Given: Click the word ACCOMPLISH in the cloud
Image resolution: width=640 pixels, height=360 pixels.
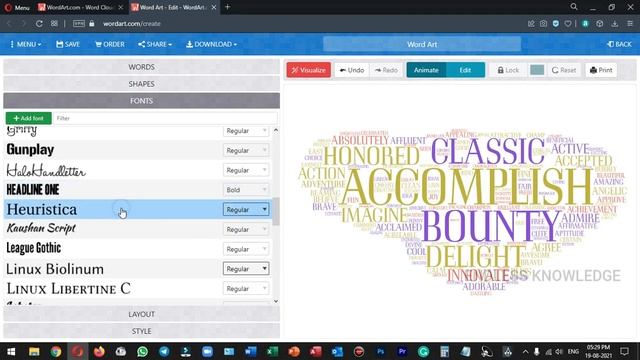Looking at the screenshot, I should [x=466, y=187].
